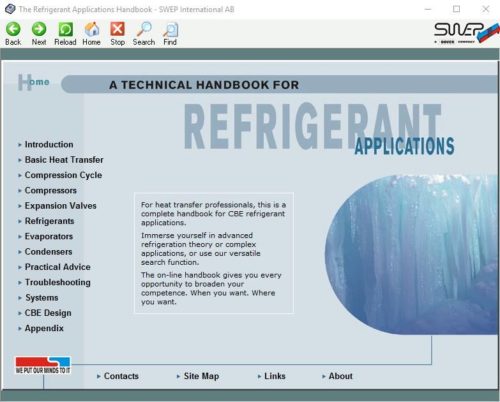
Task: Click the large REFRIGERANT heading text
Action: tap(313, 126)
